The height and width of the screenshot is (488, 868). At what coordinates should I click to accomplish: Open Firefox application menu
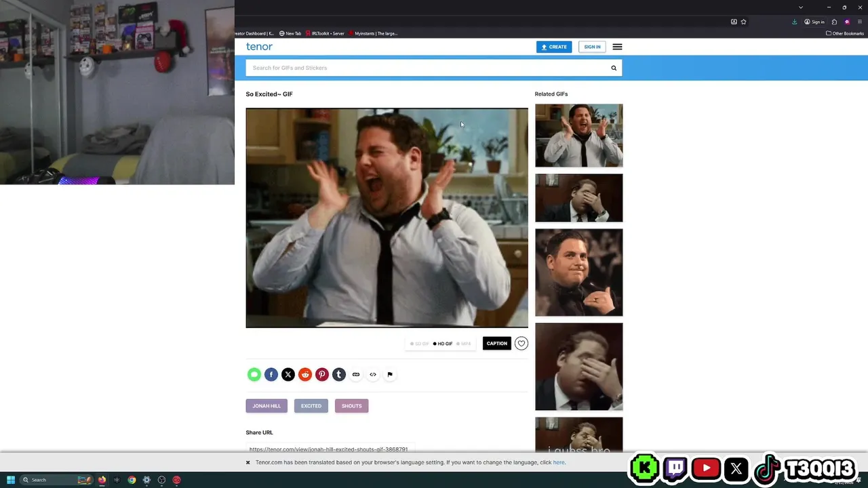(859, 22)
